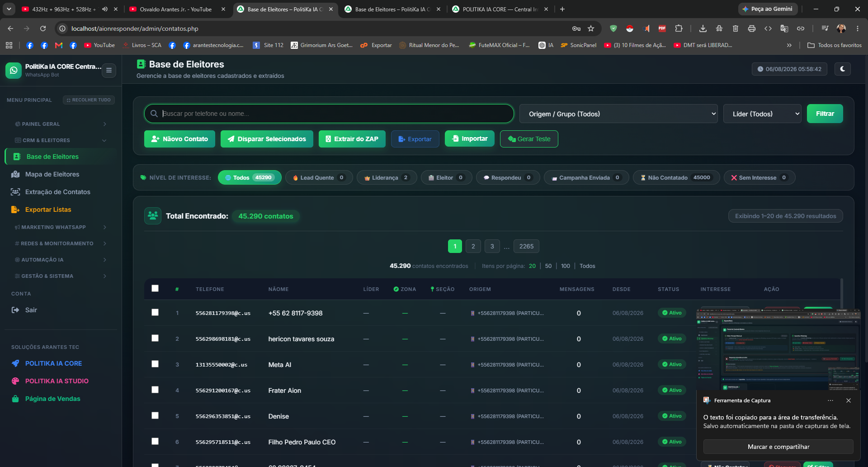Select checkbox for Frater Aion row

pos(155,390)
